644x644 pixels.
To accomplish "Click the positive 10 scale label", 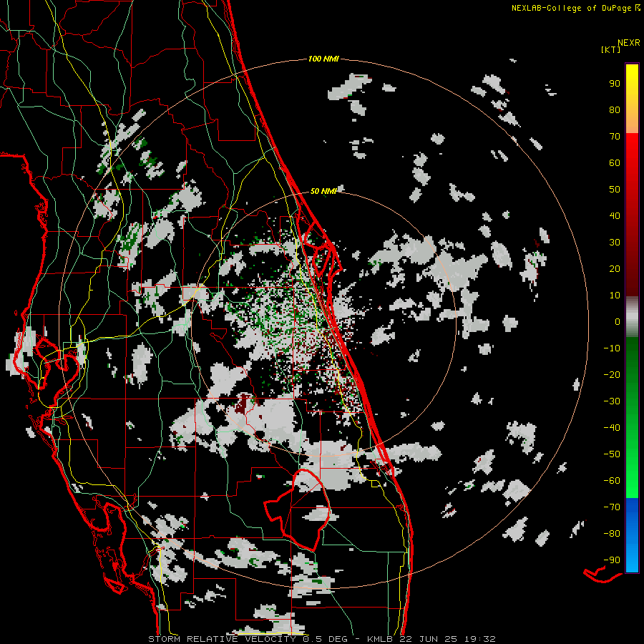I will point(615,296).
